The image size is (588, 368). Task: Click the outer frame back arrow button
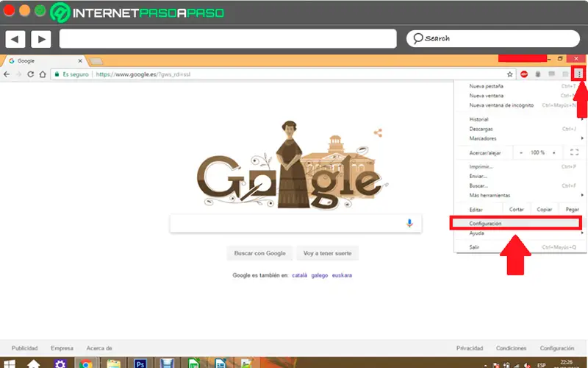[x=15, y=39]
